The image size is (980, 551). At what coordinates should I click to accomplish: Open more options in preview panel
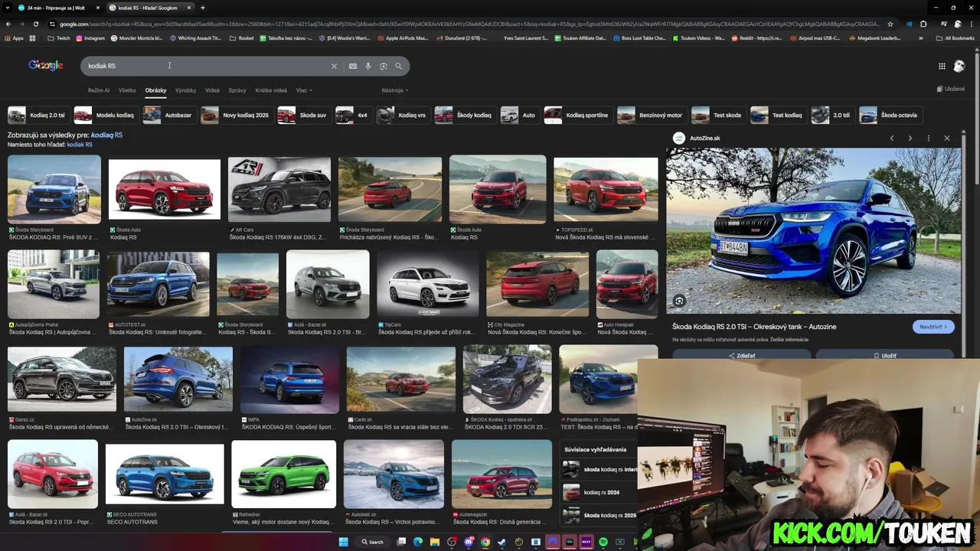point(929,139)
